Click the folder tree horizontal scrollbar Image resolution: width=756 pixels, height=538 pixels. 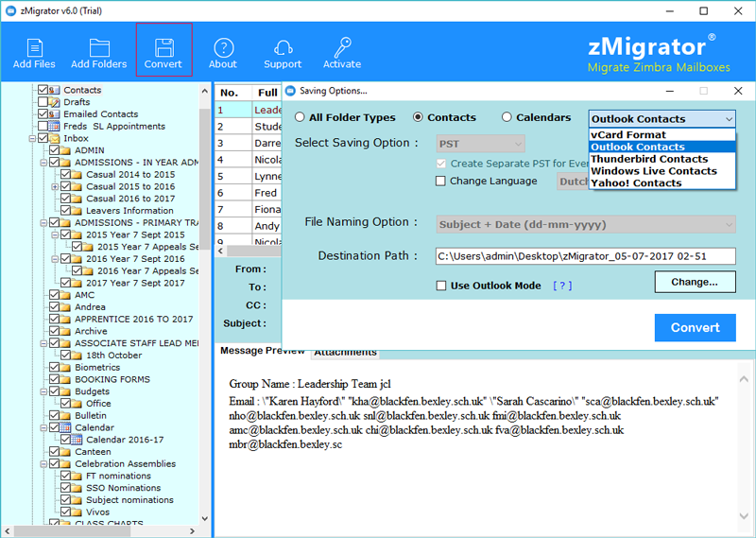100,530
